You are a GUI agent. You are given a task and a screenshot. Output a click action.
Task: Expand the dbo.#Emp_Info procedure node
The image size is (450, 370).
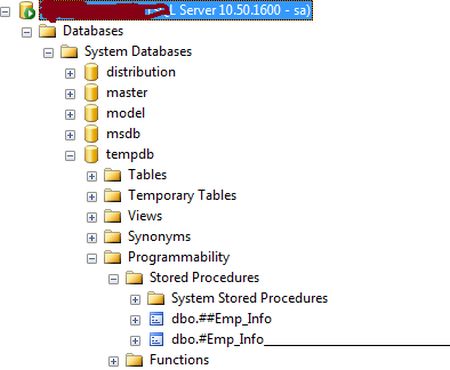click(x=135, y=341)
